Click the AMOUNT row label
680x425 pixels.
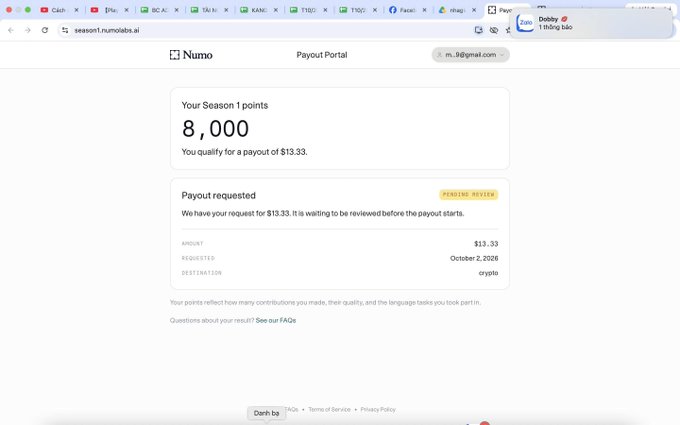pos(193,244)
